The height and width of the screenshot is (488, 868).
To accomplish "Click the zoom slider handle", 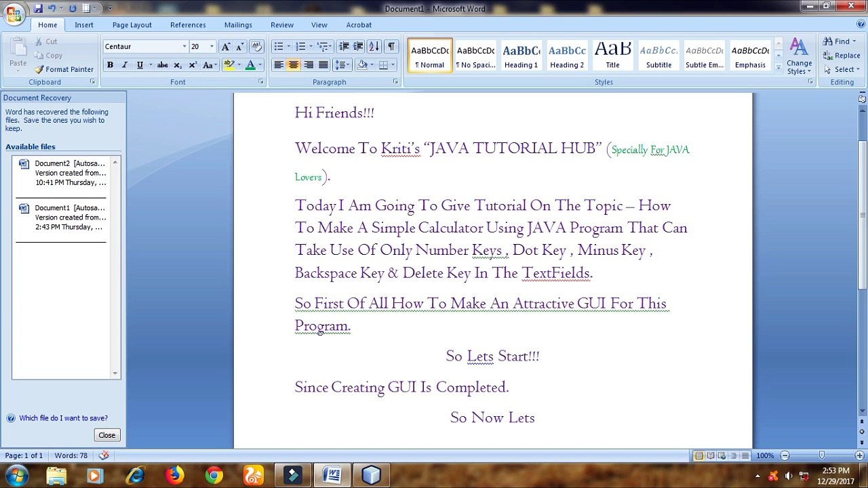I will (821, 455).
